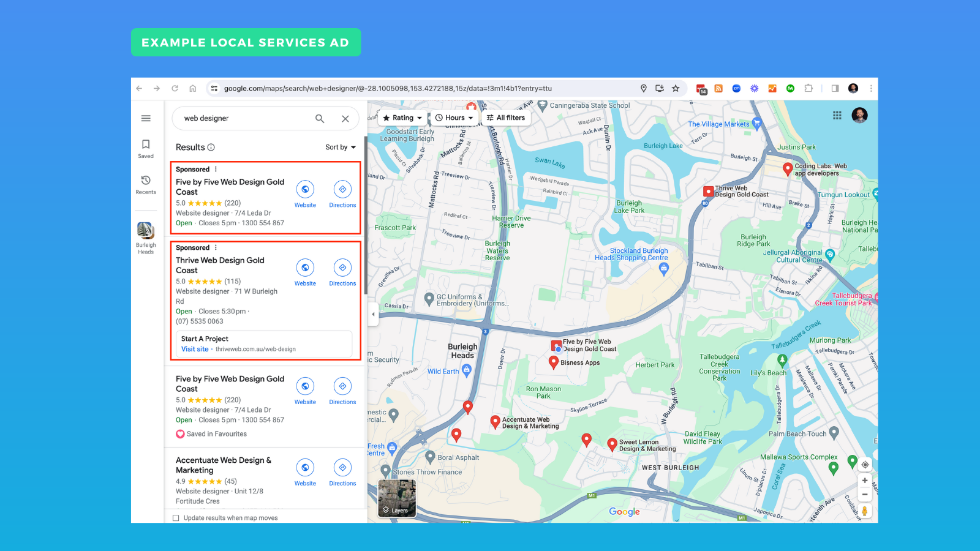Click the browser forward arrow
The image size is (980, 551).
(x=157, y=88)
